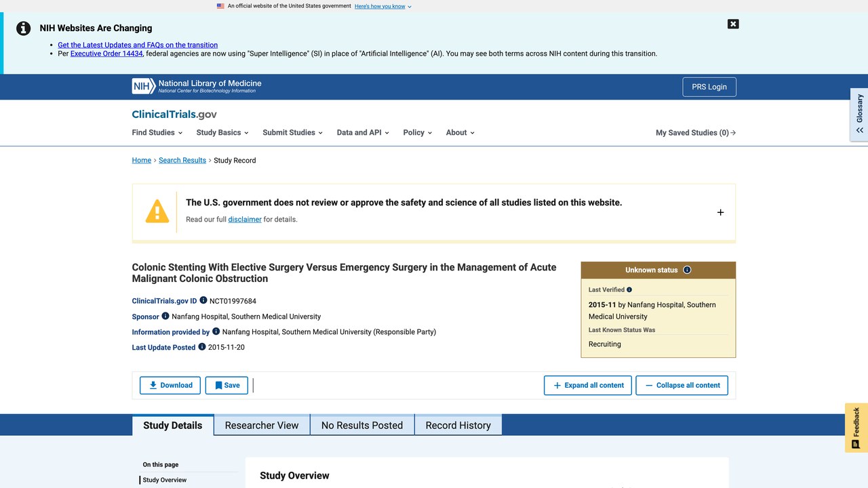The height and width of the screenshot is (488, 868).
Task: Open the Study Basics dropdown menu
Action: click(222, 133)
